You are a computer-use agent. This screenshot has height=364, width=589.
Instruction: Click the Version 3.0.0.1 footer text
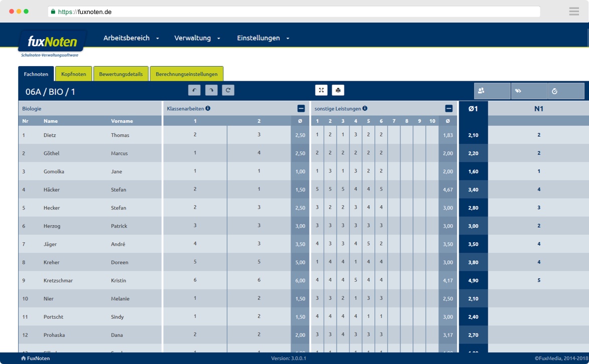(288, 358)
